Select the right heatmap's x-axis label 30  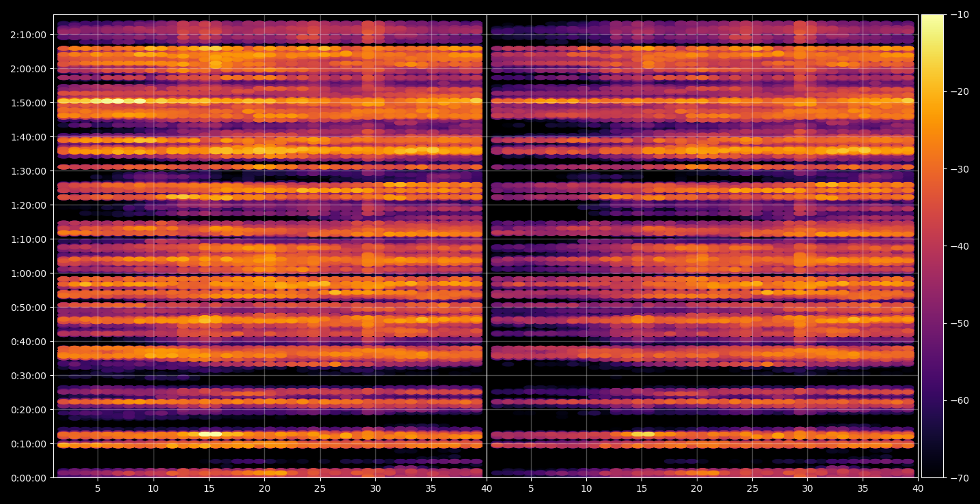(x=807, y=488)
